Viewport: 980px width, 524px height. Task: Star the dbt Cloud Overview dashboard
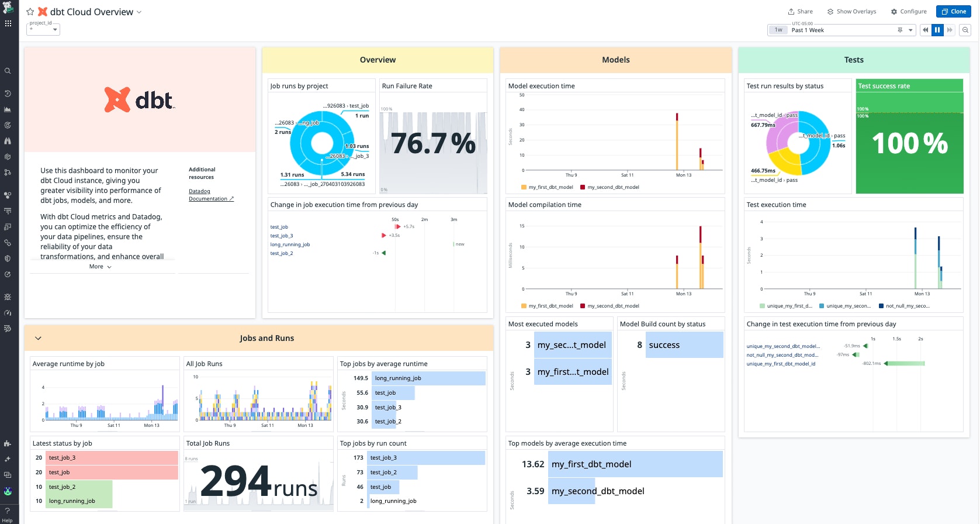30,12
